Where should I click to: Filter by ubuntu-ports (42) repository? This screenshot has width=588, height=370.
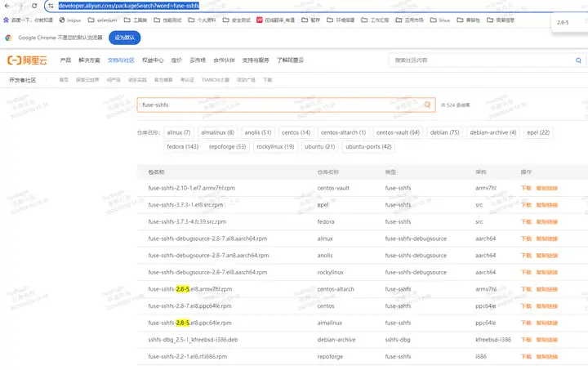[368, 147]
